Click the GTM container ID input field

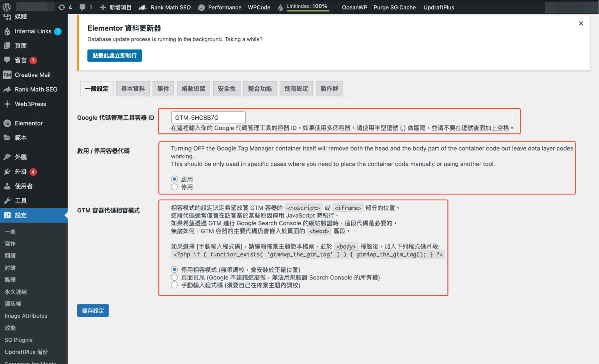208,117
